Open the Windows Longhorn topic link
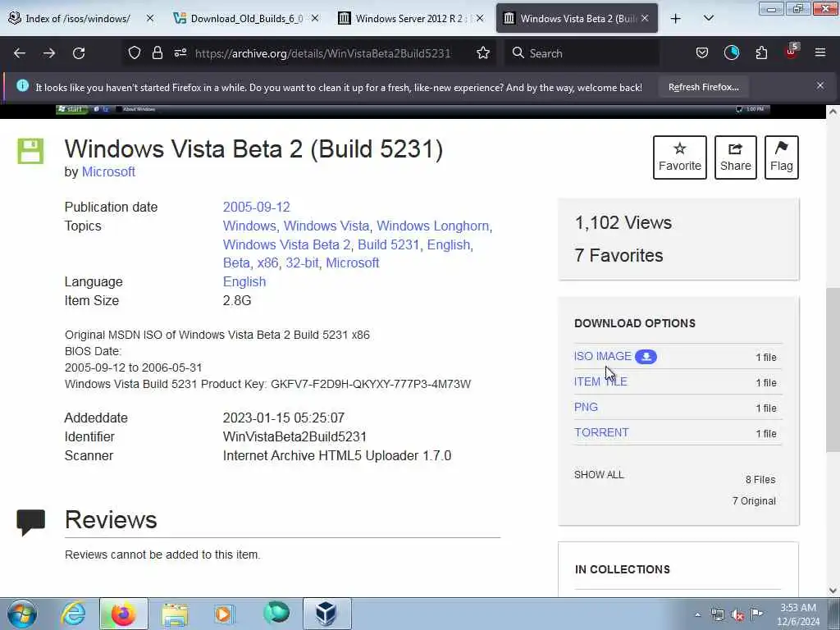Image resolution: width=840 pixels, height=630 pixels. [x=433, y=226]
